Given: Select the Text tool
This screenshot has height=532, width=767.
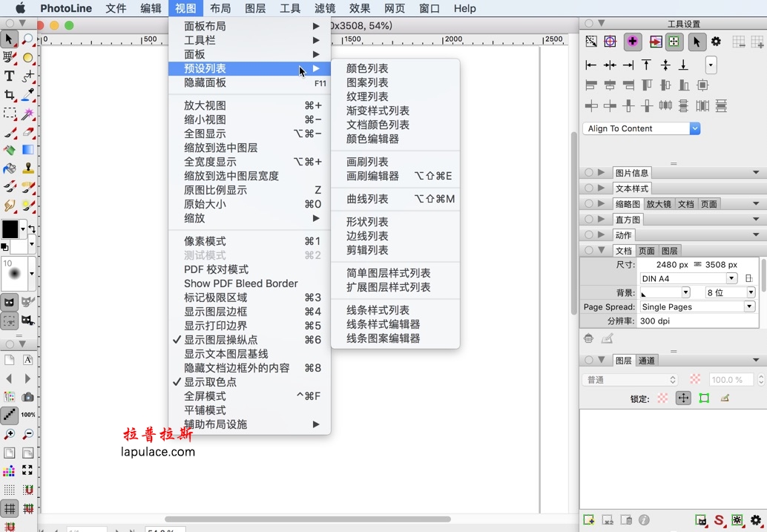Looking at the screenshot, I should point(9,76).
